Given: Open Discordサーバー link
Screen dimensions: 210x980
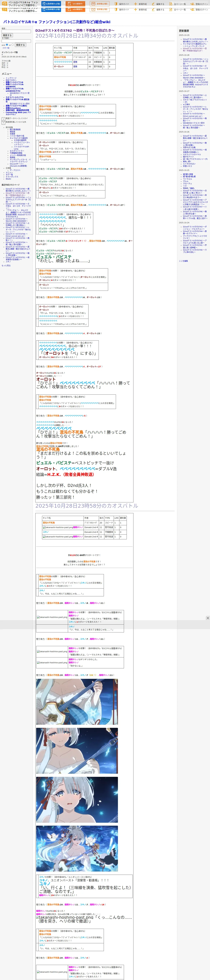Looking at the screenshot, I should point(18,165).
